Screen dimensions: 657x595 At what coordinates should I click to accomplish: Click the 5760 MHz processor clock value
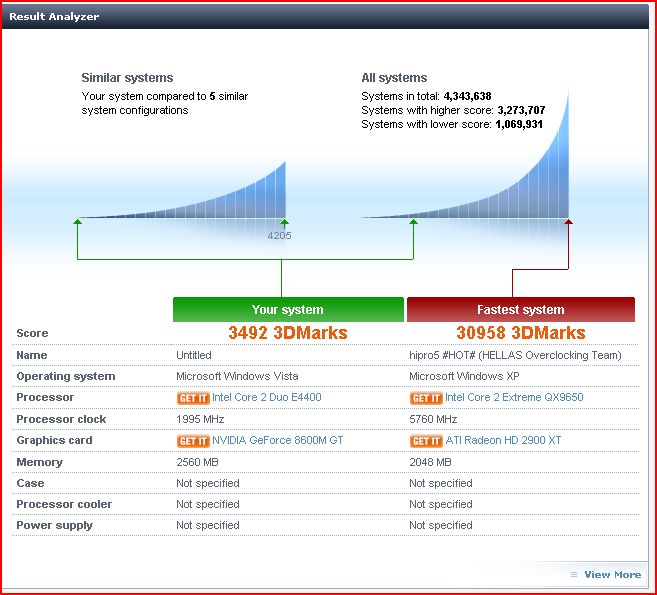coord(433,419)
